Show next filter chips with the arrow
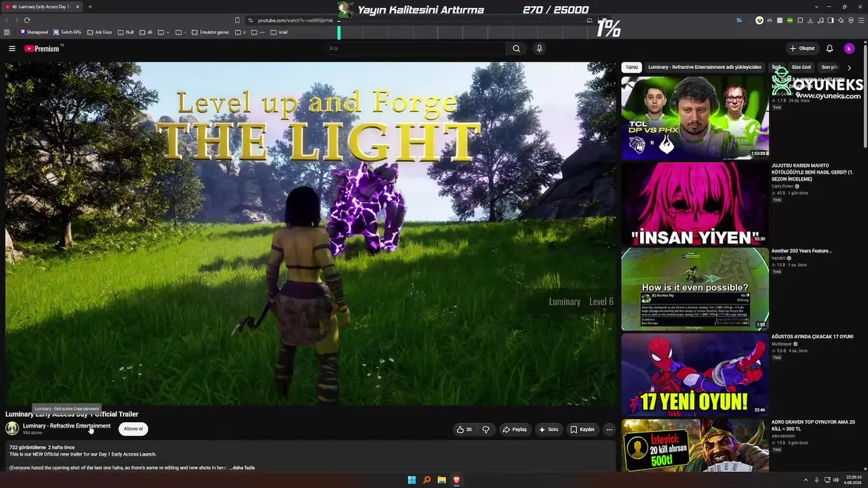 coord(849,68)
